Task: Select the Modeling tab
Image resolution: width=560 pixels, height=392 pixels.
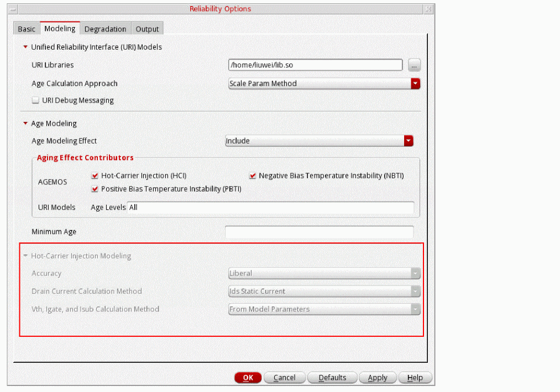Action: tap(60, 29)
